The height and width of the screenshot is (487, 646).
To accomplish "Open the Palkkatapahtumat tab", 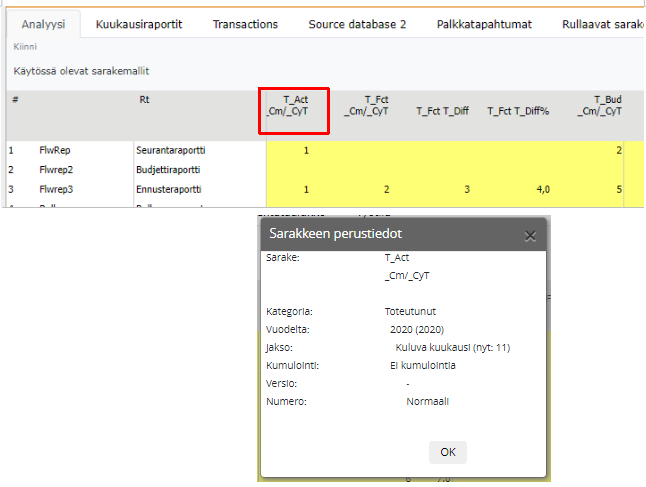I will point(484,24).
